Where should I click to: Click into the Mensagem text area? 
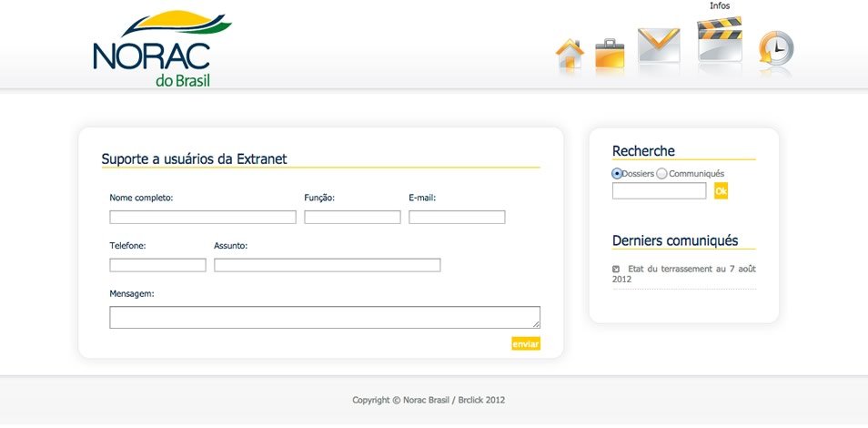(325, 317)
